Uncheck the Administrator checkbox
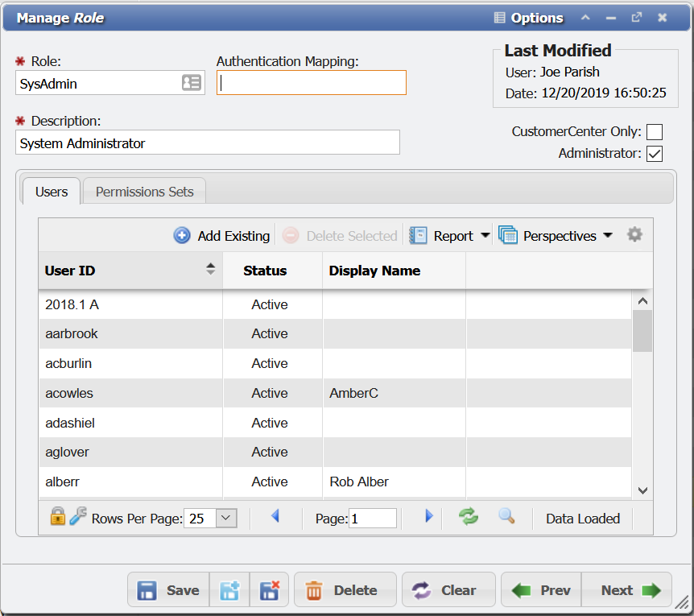694x616 pixels. (x=655, y=154)
